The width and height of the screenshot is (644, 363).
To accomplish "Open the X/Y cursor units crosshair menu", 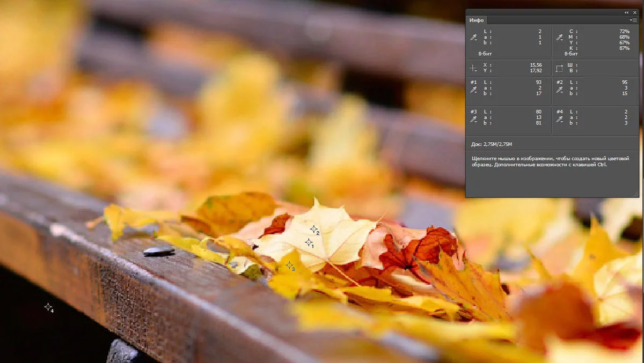I will pyautogui.click(x=473, y=68).
